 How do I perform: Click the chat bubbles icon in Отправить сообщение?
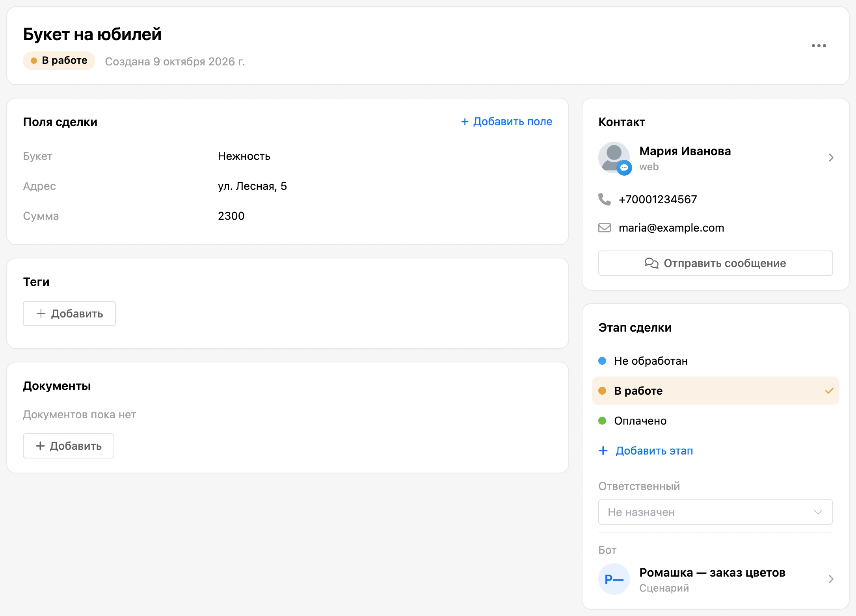click(651, 263)
